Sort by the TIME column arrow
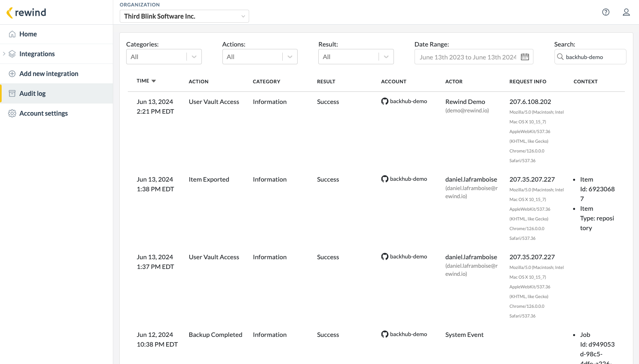639x364 pixels. click(x=154, y=81)
